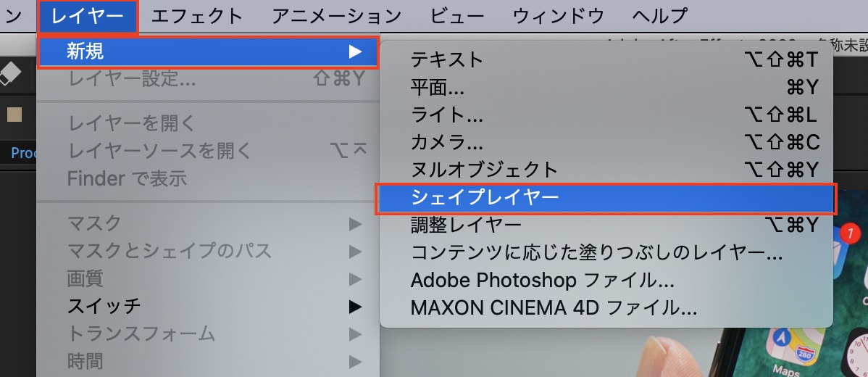This screenshot has height=377, width=868.
Task: Choose テキスト from the 新規 submenu
Action: (606, 59)
